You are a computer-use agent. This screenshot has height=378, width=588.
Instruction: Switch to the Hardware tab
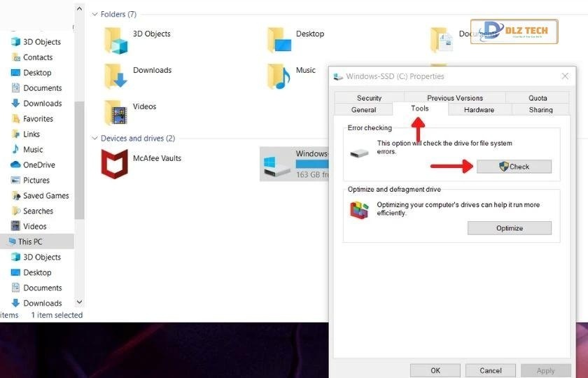(479, 110)
